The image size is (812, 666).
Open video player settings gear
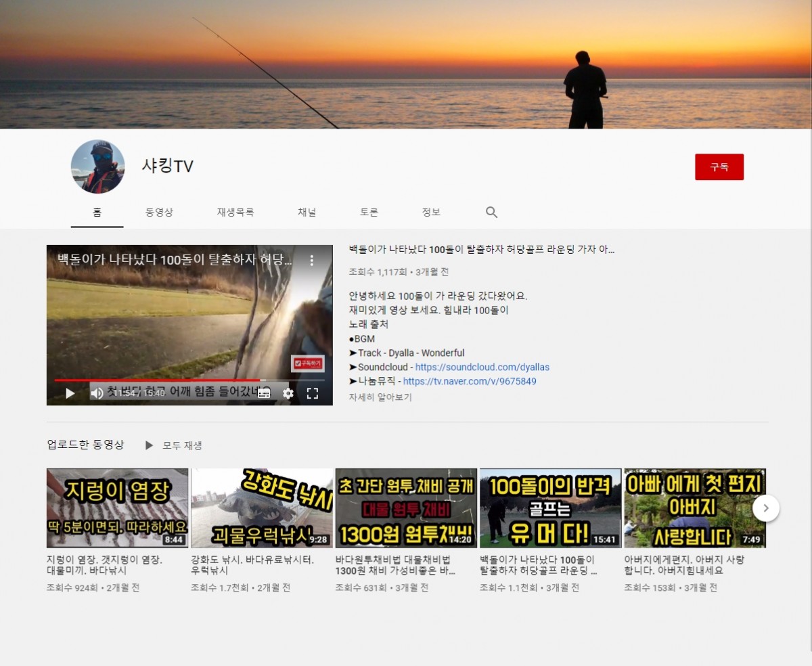pos(288,393)
